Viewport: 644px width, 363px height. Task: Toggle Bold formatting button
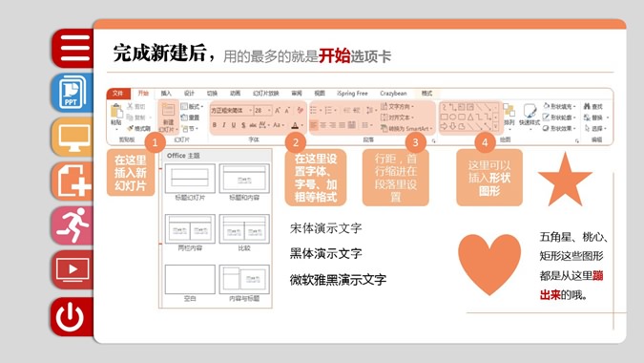(x=215, y=125)
